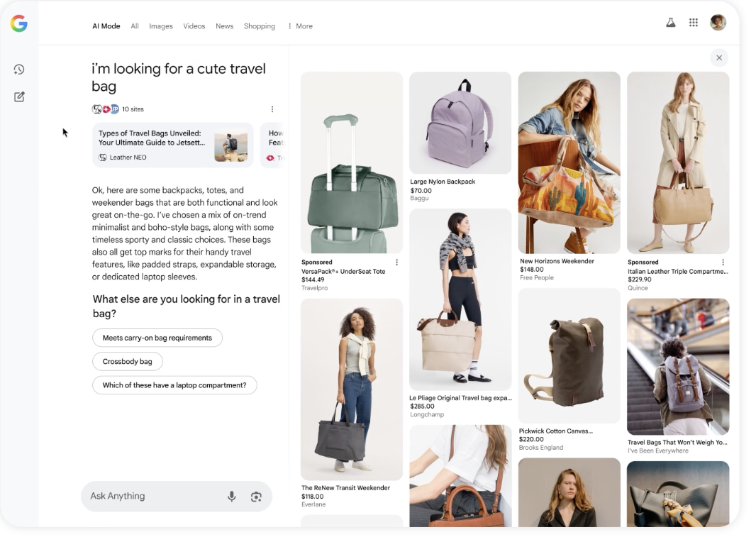Open the brown leather handbag image

(x=460, y=476)
